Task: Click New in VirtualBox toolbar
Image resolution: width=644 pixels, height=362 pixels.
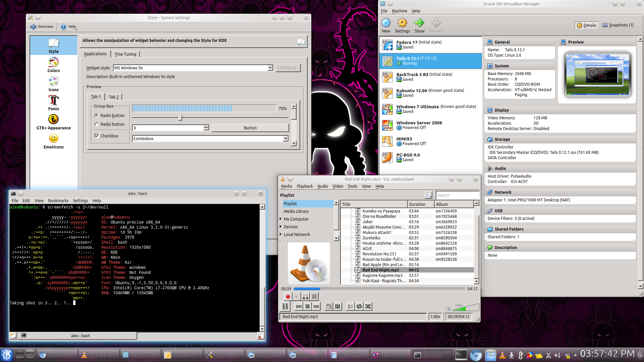Action: 386,26
